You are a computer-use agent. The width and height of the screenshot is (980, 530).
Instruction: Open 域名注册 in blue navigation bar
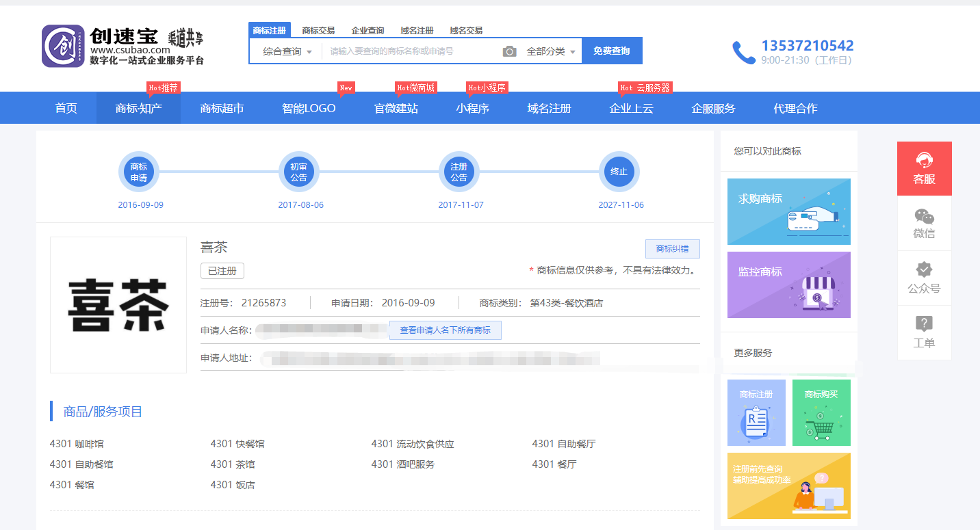pos(550,108)
